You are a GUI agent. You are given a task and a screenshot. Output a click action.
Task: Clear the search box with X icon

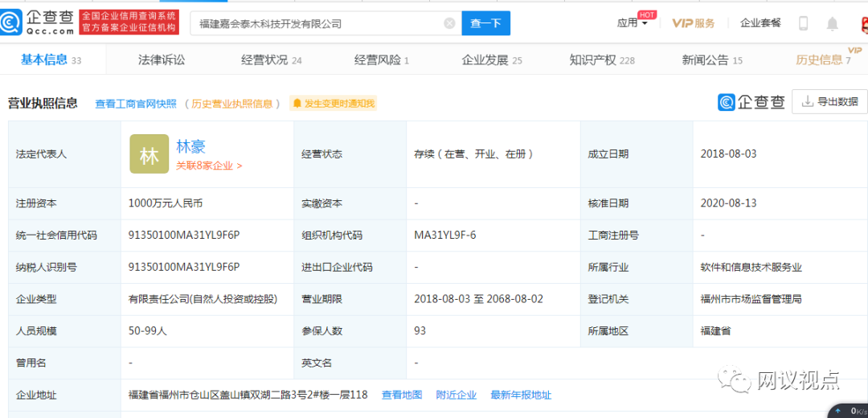pos(449,23)
